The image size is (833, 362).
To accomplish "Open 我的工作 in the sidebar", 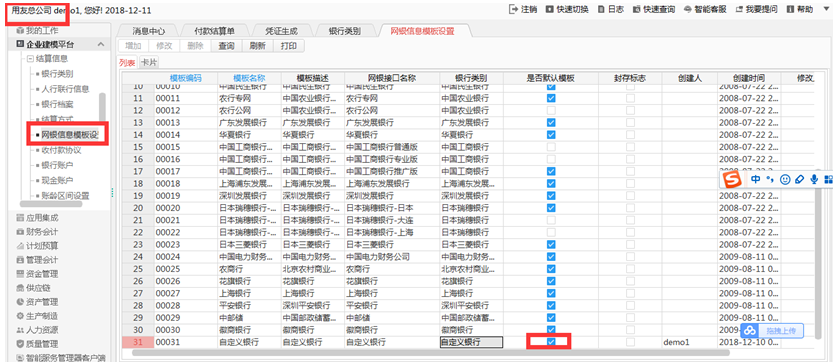I will point(37,31).
